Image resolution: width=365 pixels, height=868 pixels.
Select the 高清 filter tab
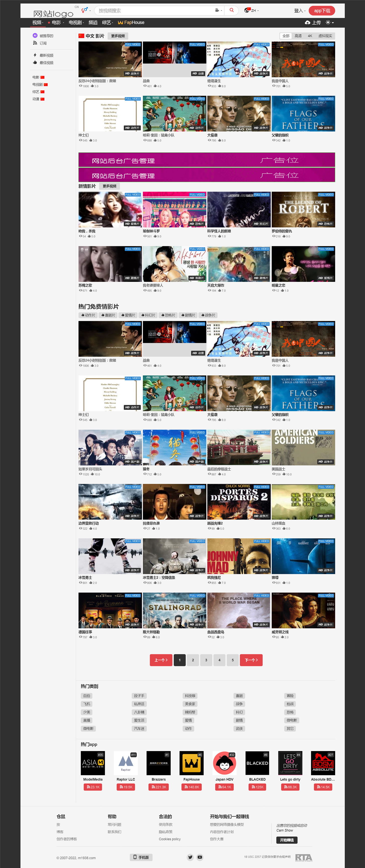coord(298,36)
